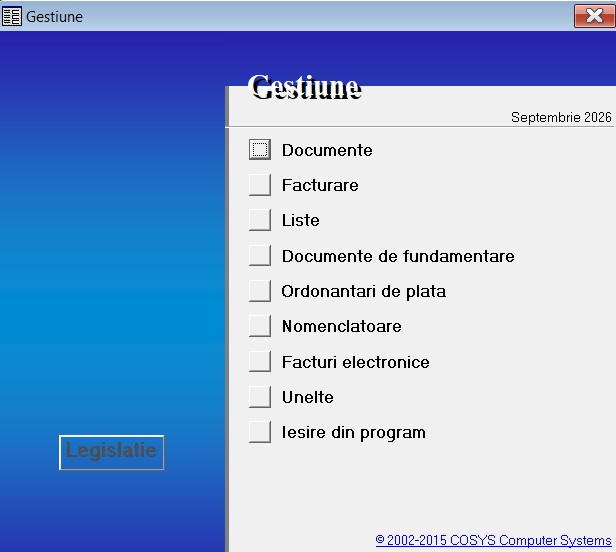Open the Documente menu button
The width and height of the screenshot is (616, 552).
(260, 149)
